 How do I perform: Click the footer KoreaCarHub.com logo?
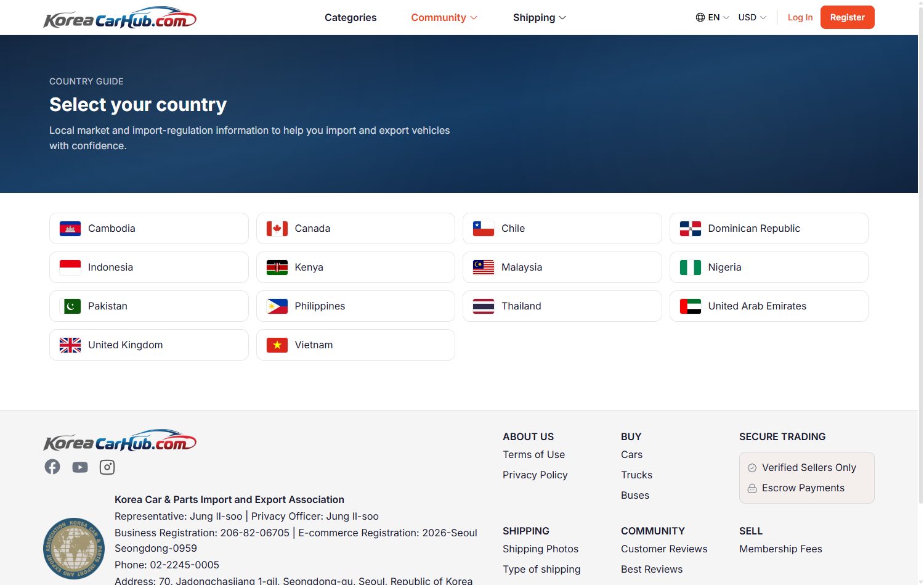(x=120, y=441)
